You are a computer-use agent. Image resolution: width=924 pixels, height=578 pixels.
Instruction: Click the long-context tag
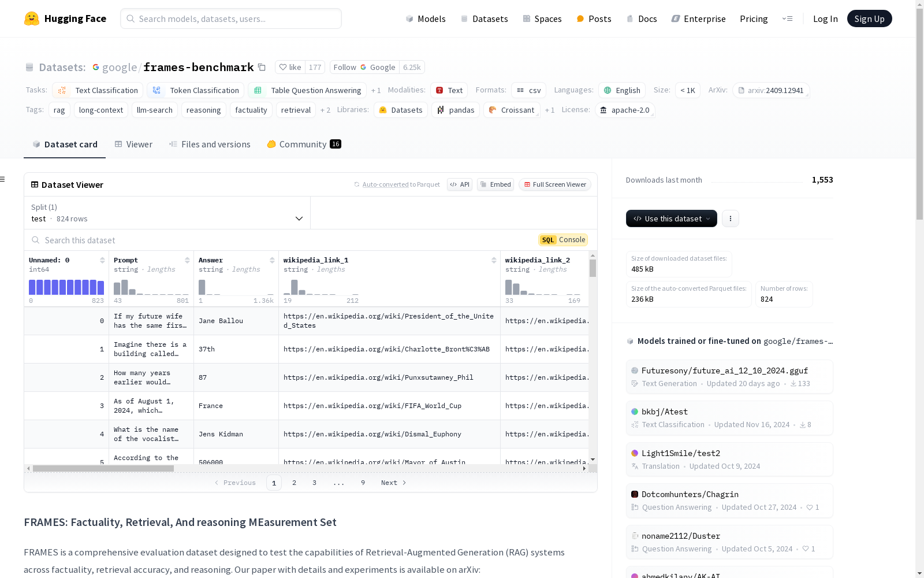(101, 110)
